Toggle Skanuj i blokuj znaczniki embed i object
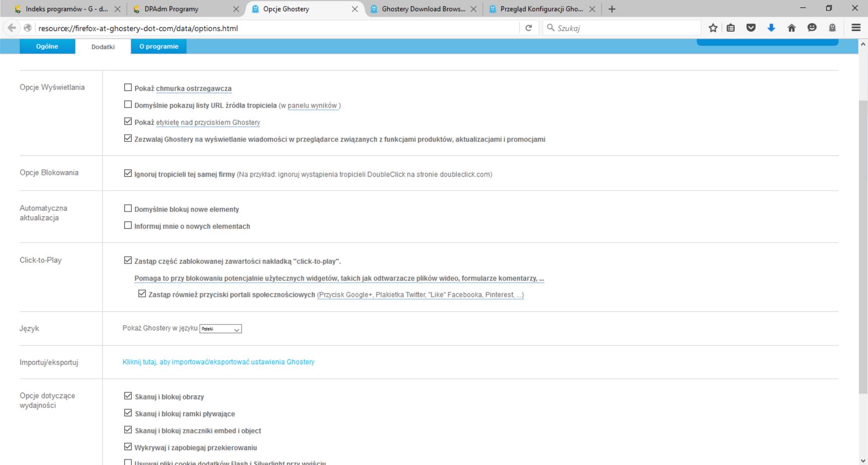The width and height of the screenshot is (868, 465). tap(128, 430)
